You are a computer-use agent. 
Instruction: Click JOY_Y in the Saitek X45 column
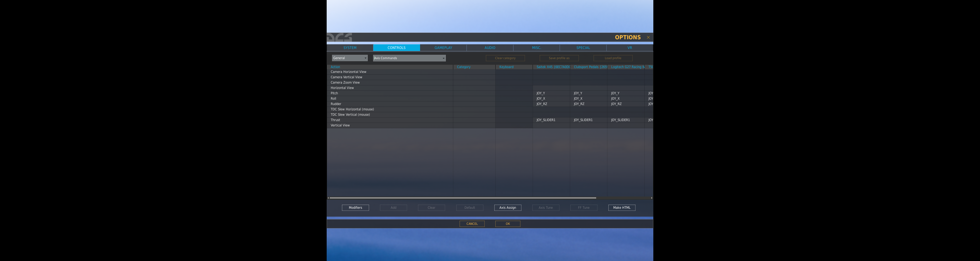pos(541,93)
